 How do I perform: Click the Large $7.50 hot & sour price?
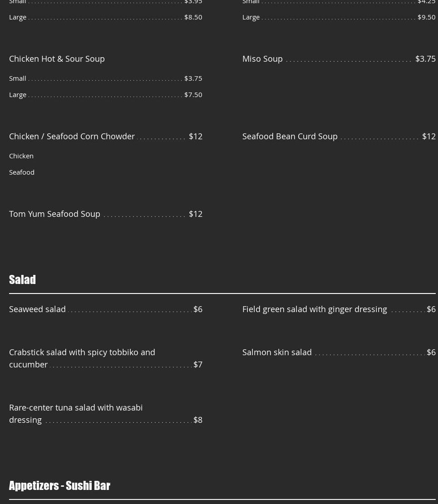click(193, 94)
